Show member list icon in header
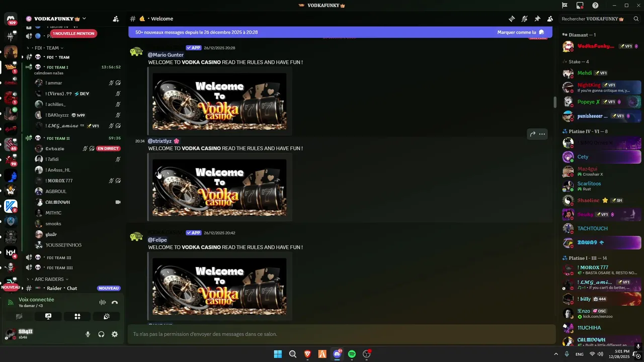The image size is (644, 362). click(550, 19)
